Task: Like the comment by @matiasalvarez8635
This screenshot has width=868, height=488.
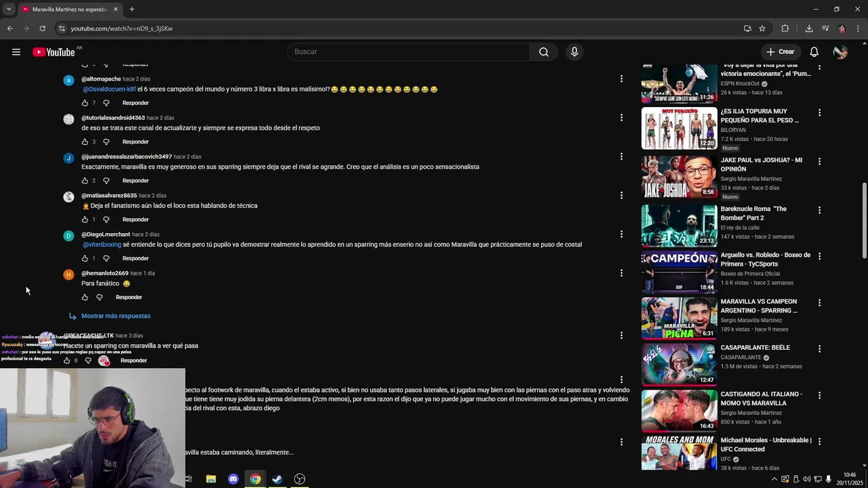Action: point(85,220)
